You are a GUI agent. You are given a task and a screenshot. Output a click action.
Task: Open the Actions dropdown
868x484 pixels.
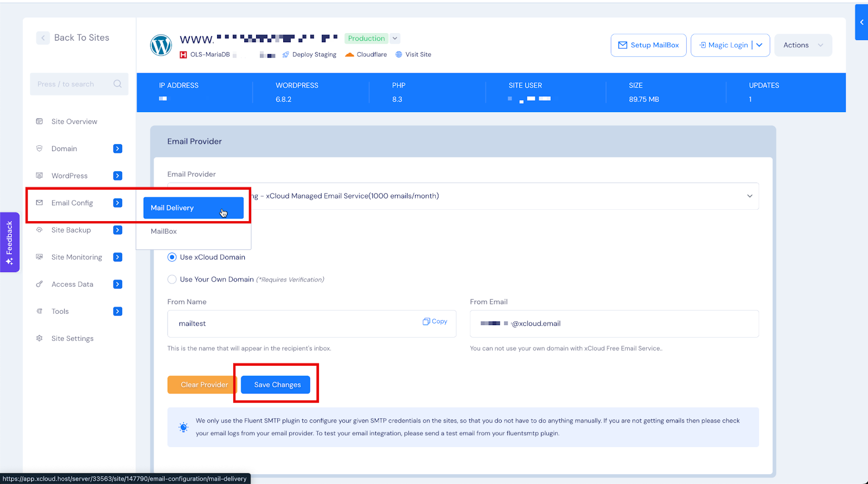[803, 46]
